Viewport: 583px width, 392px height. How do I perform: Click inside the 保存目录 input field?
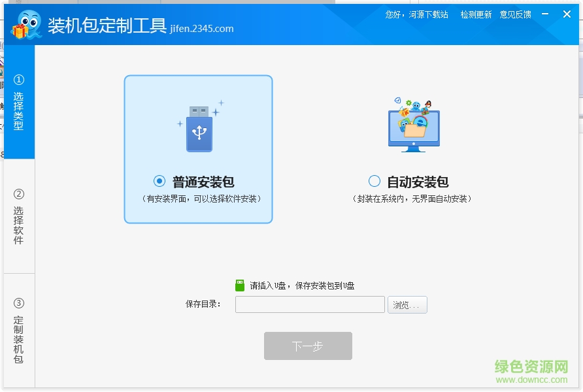pyautogui.click(x=310, y=304)
